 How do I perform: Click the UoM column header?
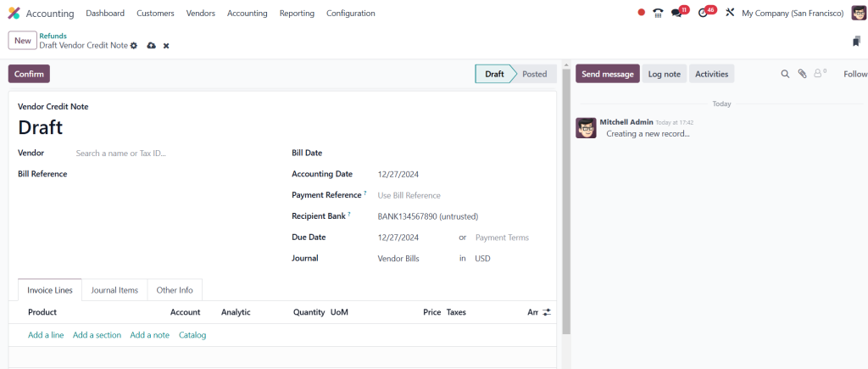coord(339,312)
